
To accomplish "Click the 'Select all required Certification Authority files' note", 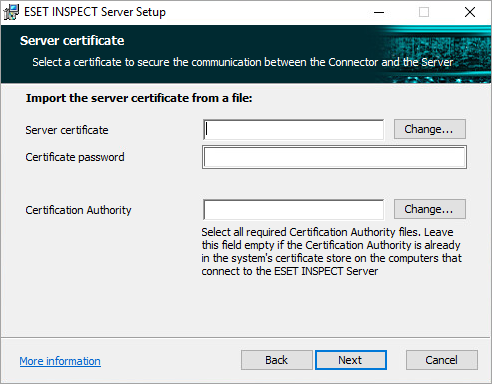I will click(x=332, y=251).
